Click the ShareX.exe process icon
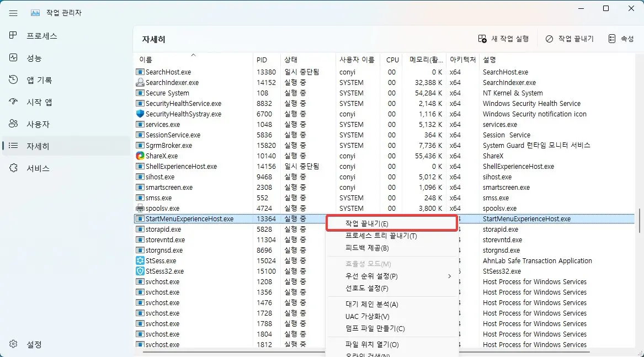 coord(139,156)
